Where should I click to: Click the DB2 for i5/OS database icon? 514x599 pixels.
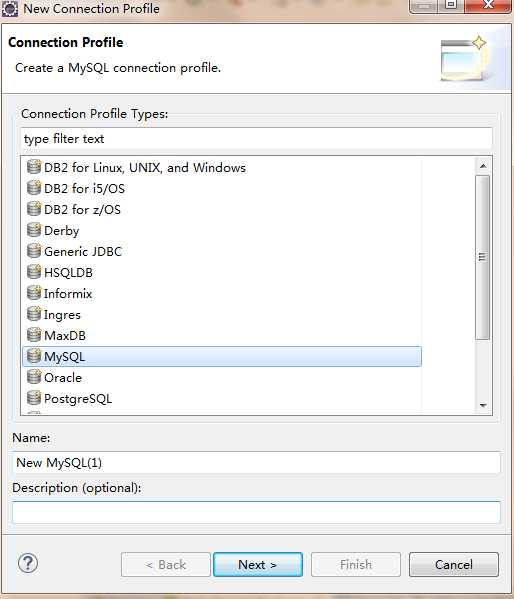tap(34, 188)
